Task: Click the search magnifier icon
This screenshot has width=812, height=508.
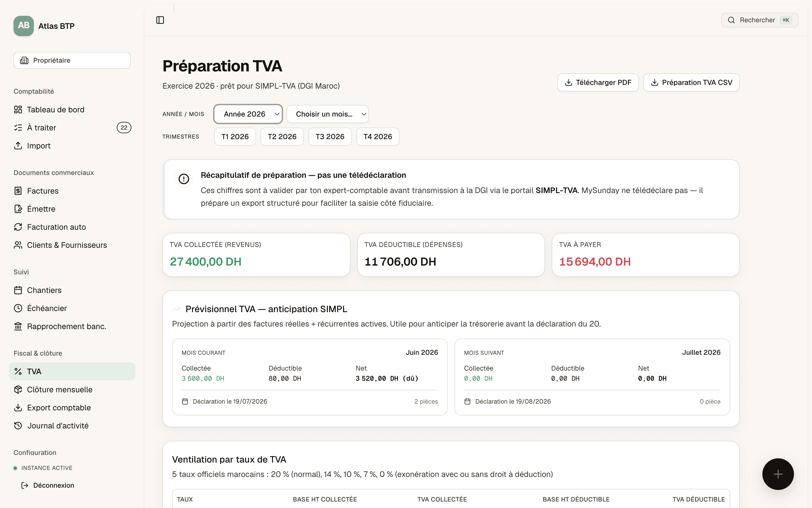Action: [x=731, y=20]
